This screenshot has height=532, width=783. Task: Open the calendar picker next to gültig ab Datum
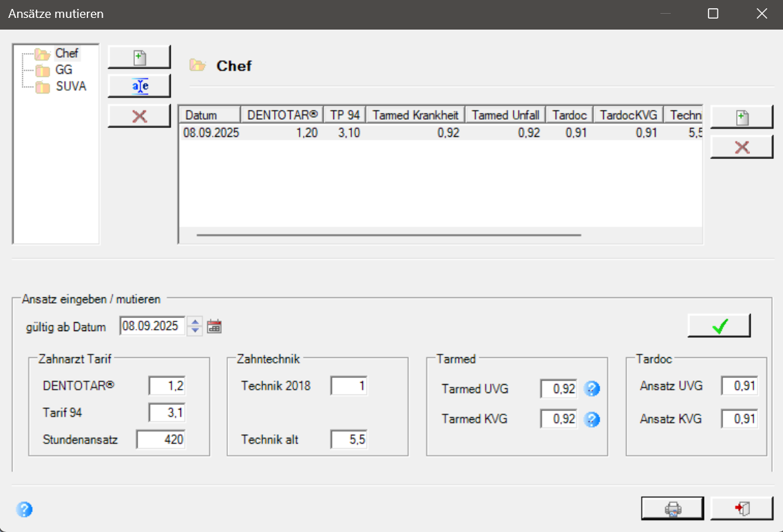pos(214,326)
